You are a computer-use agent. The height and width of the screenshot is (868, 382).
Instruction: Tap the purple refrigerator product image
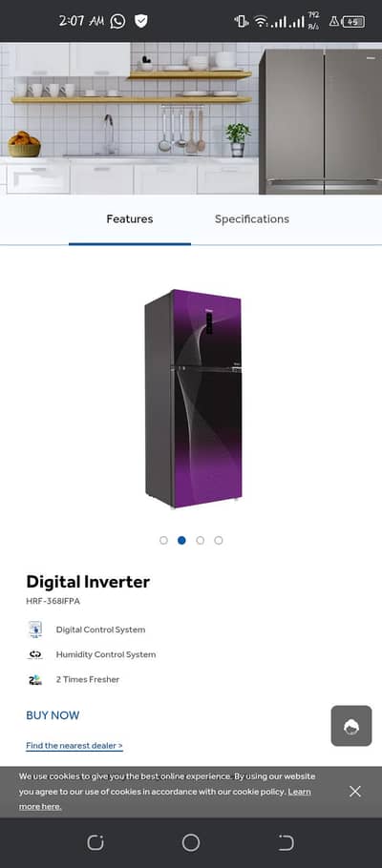pos(194,398)
